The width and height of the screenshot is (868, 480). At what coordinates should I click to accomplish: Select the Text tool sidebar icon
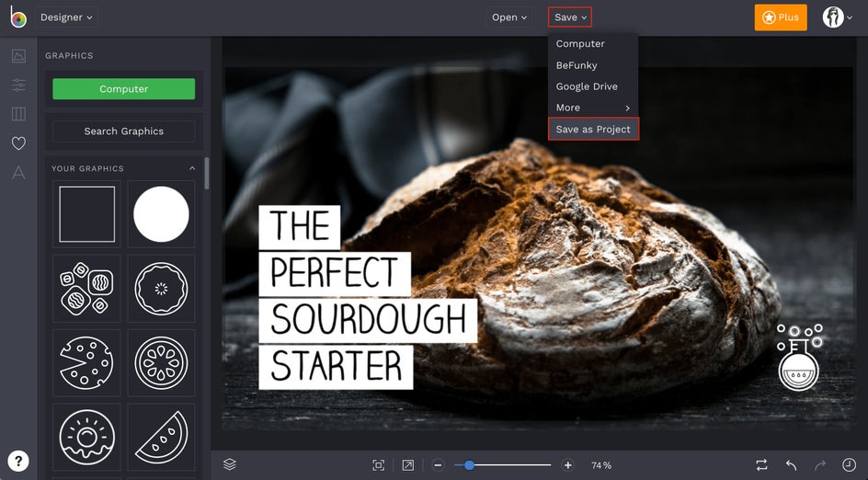(18, 173)
